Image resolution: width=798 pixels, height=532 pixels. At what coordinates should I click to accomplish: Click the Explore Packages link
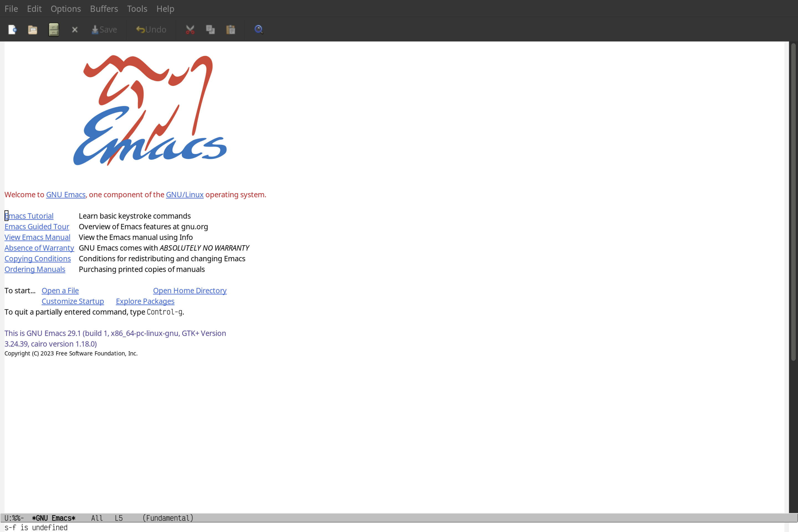pos(145,301)
